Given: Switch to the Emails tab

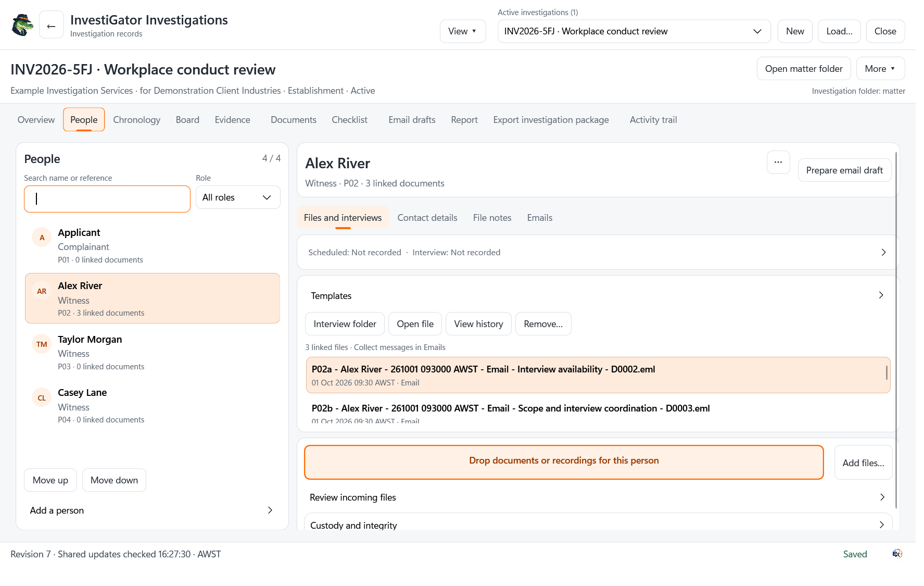Looking at the screenshot, I should [x=540, y=218].
